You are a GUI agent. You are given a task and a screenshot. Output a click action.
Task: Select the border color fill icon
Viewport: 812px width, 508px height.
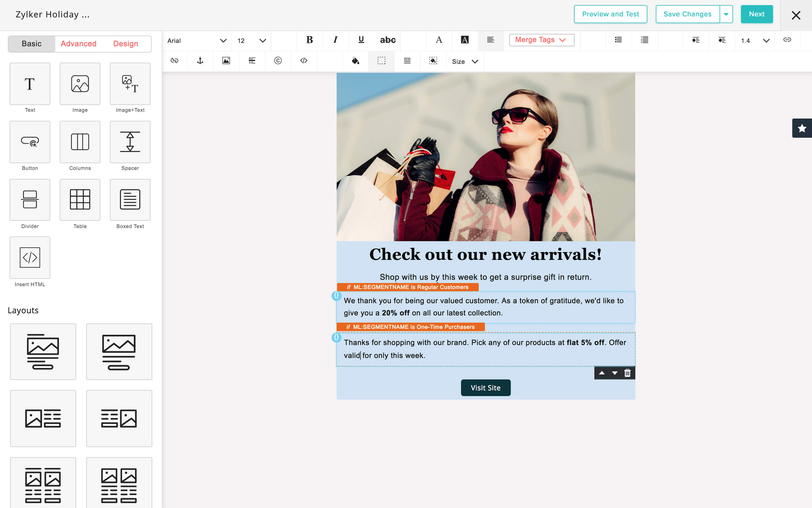pos(433,61)
